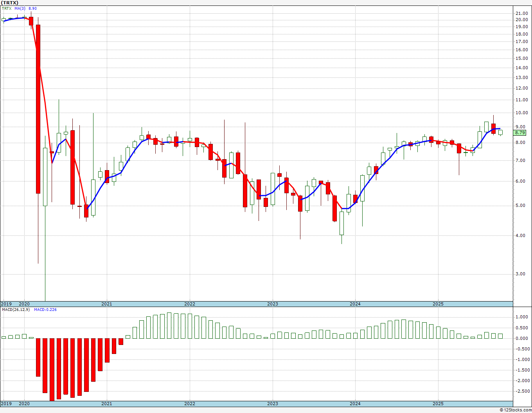
Task: Select 2020 on the MACD panel time axis
Action: coord(24,404)
